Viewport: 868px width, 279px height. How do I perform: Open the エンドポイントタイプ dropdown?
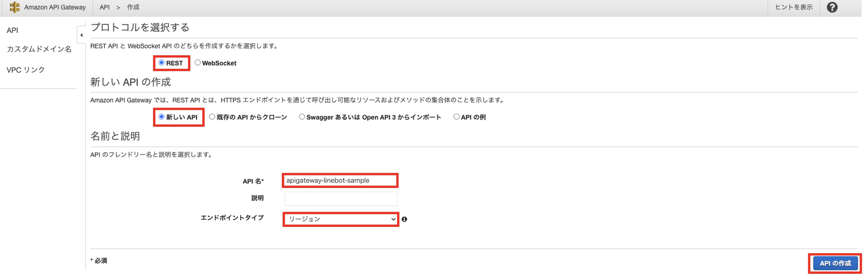(x=341, y=219)
